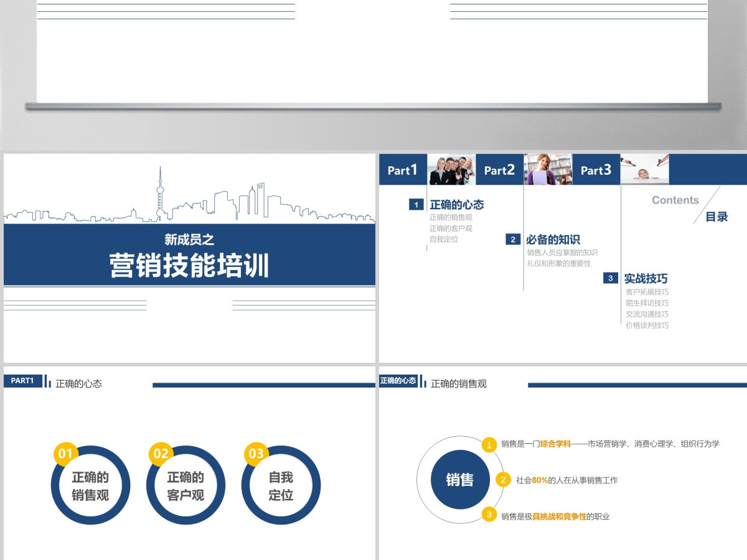Click the contents entry 正确的销售观
This screenshot has width=747, height=560.
(x=451, y=218)
